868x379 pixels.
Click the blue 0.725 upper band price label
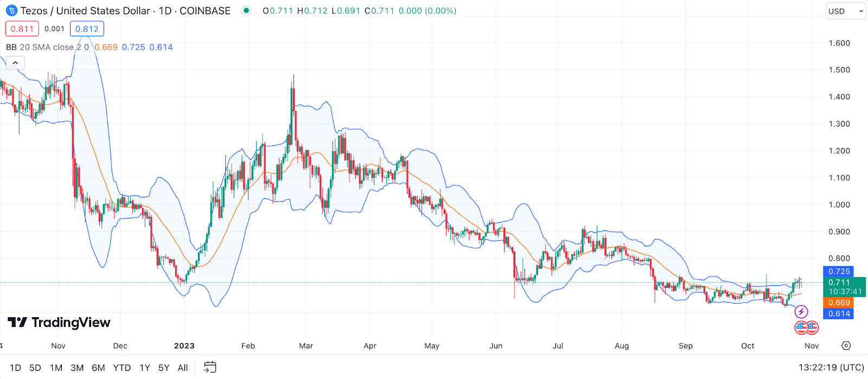click(839, 272)
